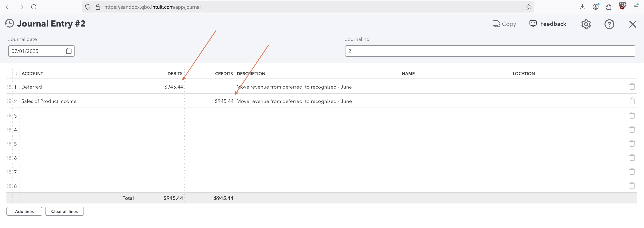The height and width of the screenshot is (228, 644).
Task: Grab the drag handle of line 4
Action: (x=9, y=129)
